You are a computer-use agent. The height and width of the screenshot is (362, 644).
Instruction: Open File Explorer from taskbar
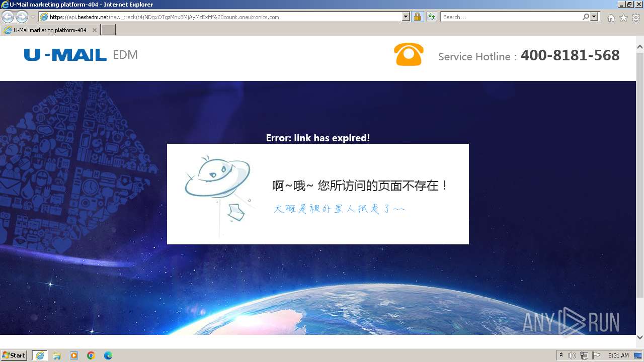tap(57, 355)
